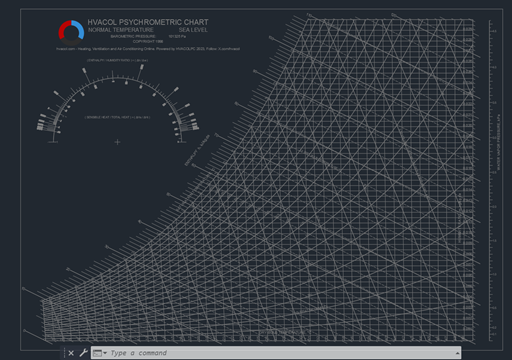Screen dimensions: 512x360
Task: Select the "NORMAL TEMPERATURE" subtitle text
Action: tap(121, 30)
